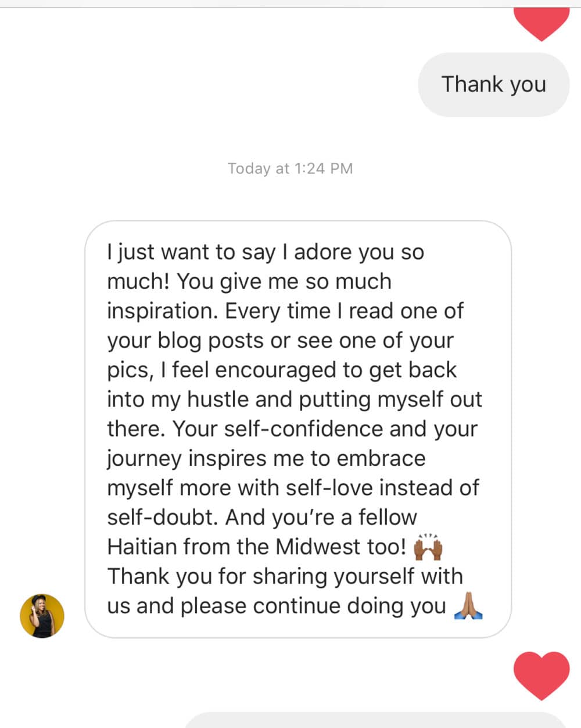This screenshot has height=728, width=581.
Task: Click the word "embrace" in the message
Action: coord(381,458)
